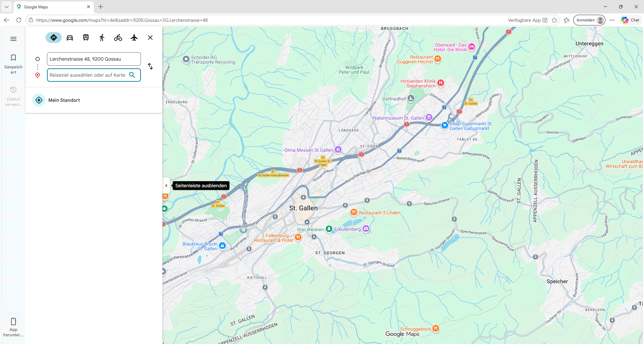The width and height of the screenshot is (644, 344).
Task: Open the Google Maps hamburger menu
Action: 13,39
